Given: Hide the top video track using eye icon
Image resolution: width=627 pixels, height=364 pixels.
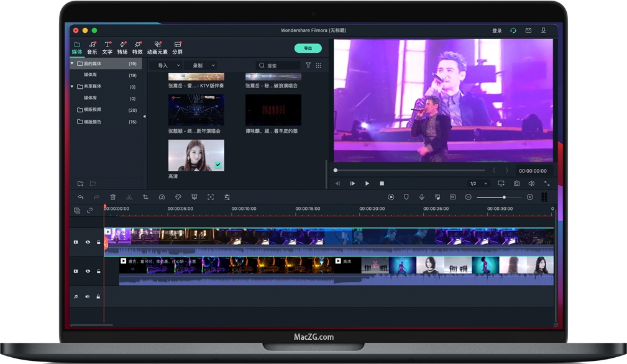Looking at the screenshot, I should point(88,242).
